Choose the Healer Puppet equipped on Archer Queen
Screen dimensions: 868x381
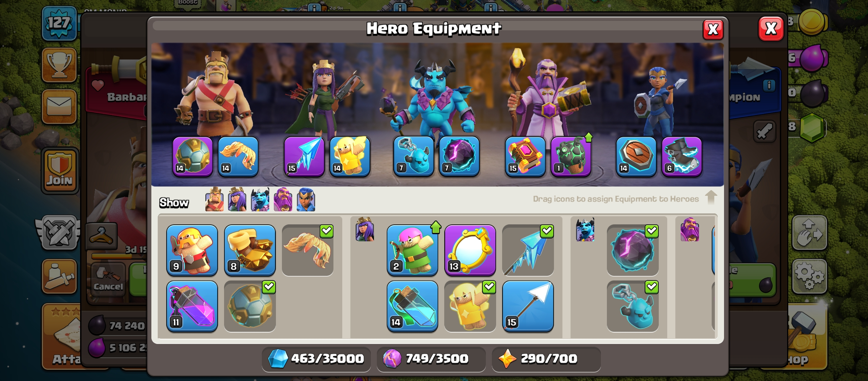(x=349, y=156)
